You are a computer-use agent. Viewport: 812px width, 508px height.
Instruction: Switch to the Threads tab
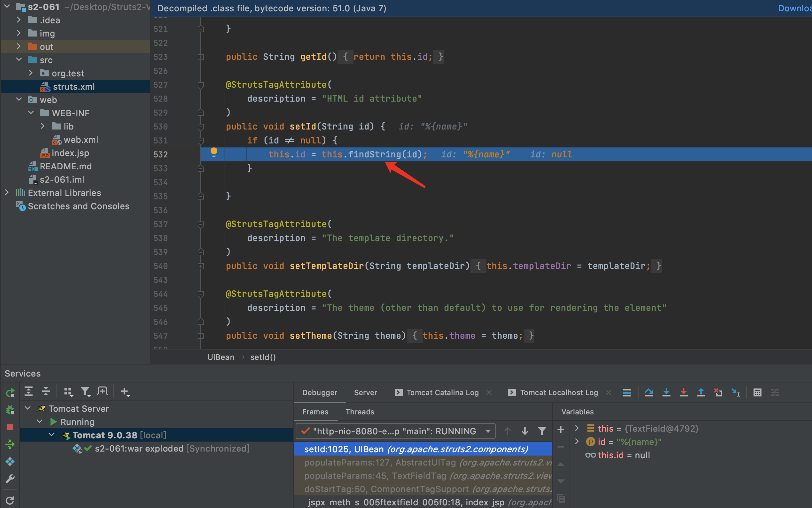359,412
